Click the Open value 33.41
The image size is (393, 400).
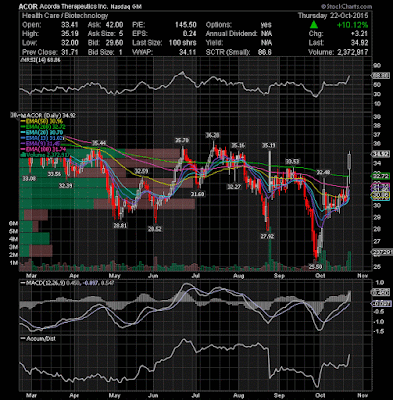click(70, 25)
